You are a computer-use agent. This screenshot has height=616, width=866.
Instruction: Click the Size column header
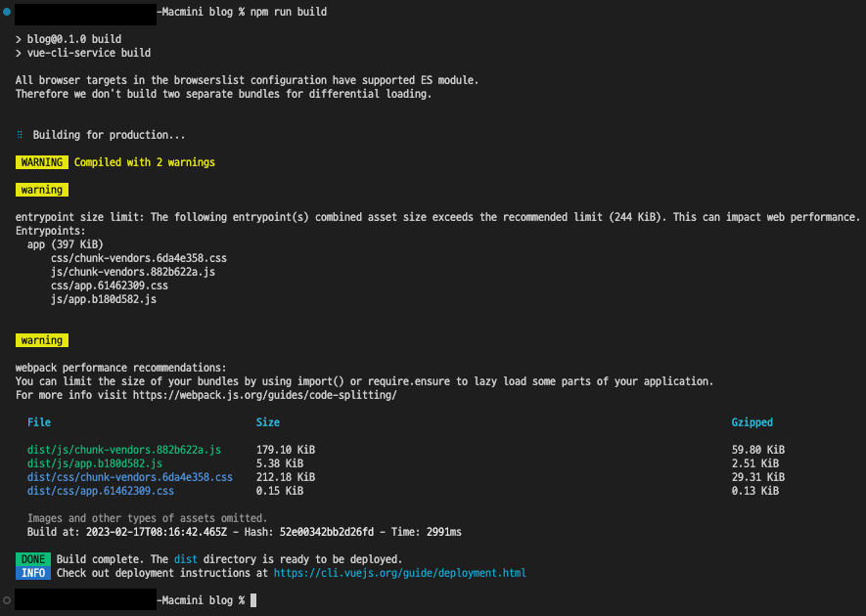[268, 422]
